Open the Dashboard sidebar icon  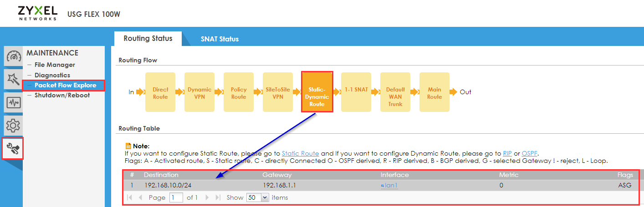(x=13, y=57)
